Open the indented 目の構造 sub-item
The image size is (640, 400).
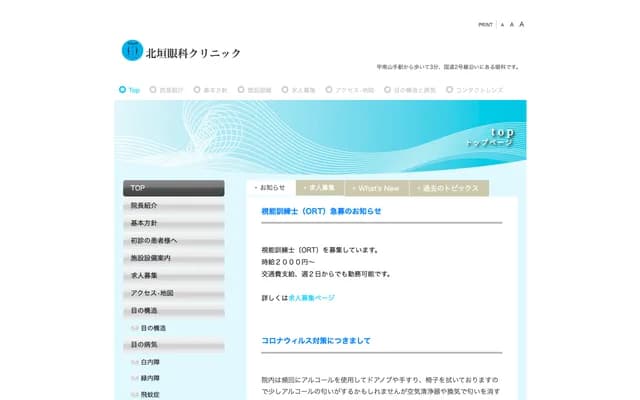(153, 328)
